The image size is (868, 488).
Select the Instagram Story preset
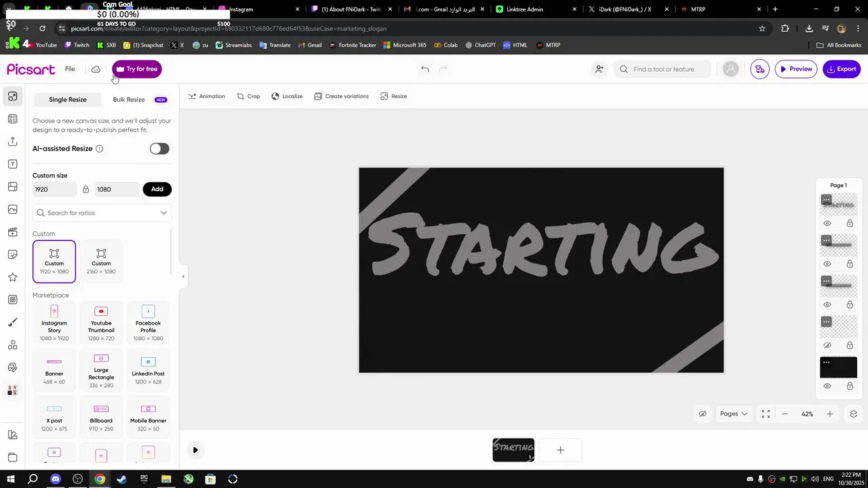click(54, 324)
